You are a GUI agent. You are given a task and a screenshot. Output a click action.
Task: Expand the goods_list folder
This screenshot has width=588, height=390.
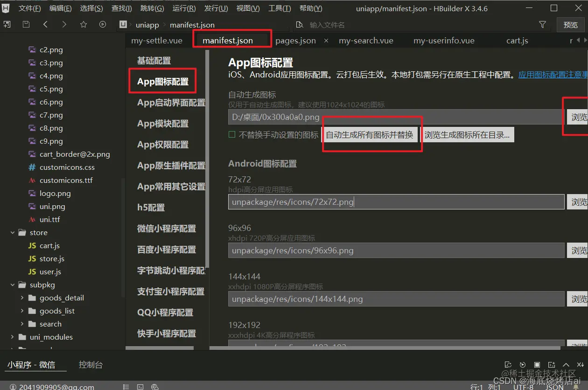[x=22, y=311]
